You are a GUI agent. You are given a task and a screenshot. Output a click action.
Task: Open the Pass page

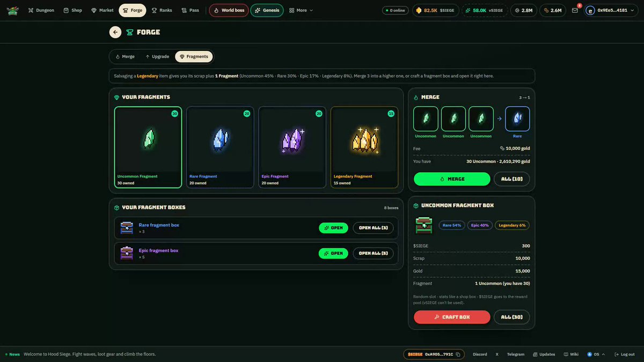pyautogui.click(x=191, y=10)
